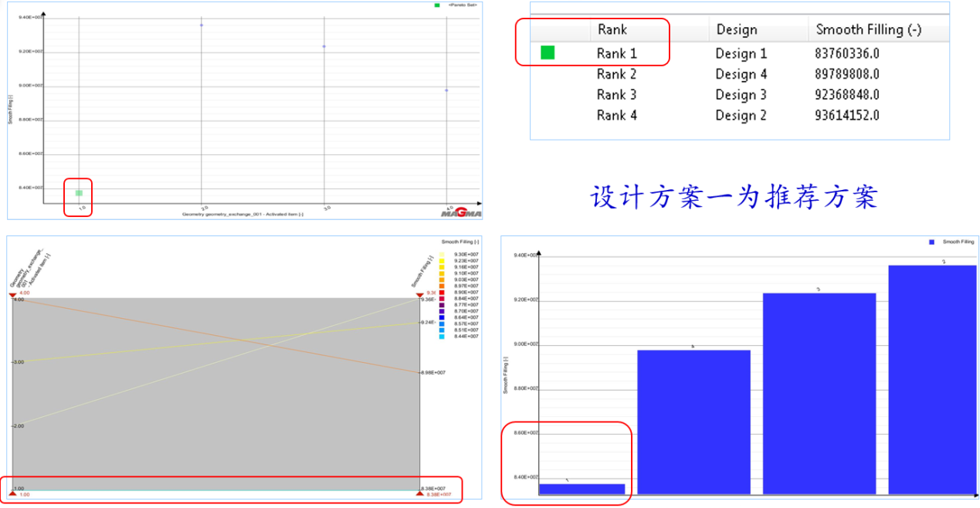
Task: Click the top-left red triangle marker at 4.00
Action: 12,295
